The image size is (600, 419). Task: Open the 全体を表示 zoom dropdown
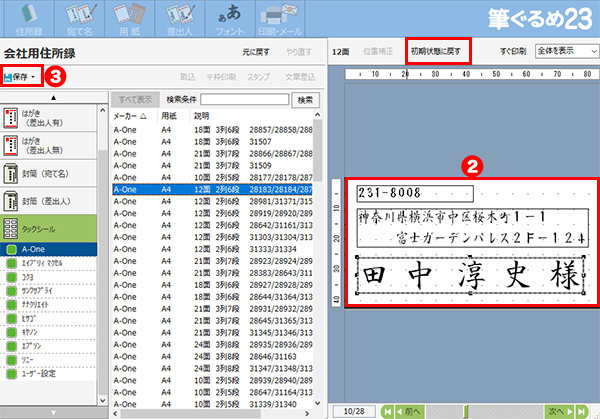click(x=567, y=51)
